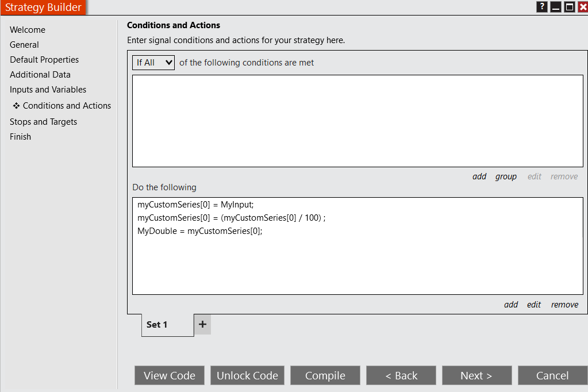588x392 pixels.
Task: Click the help question mark icon
Action: [x=541, y=7]
